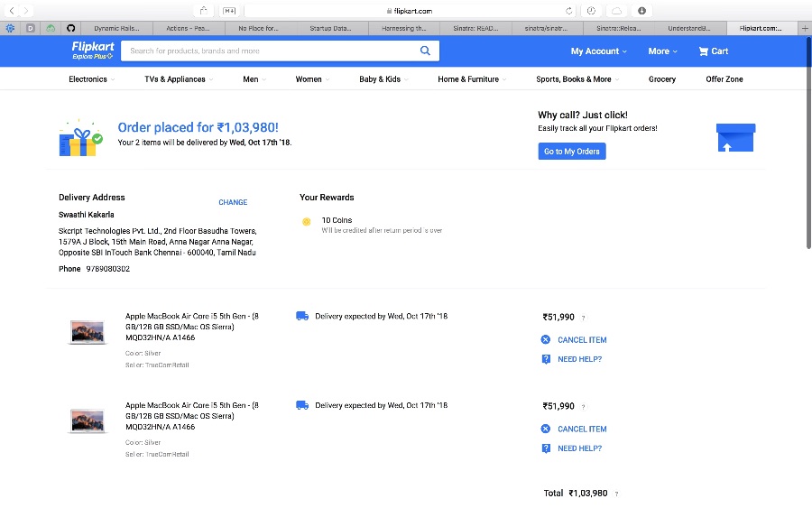Click the 10 Coins reward text

[337, 220]
